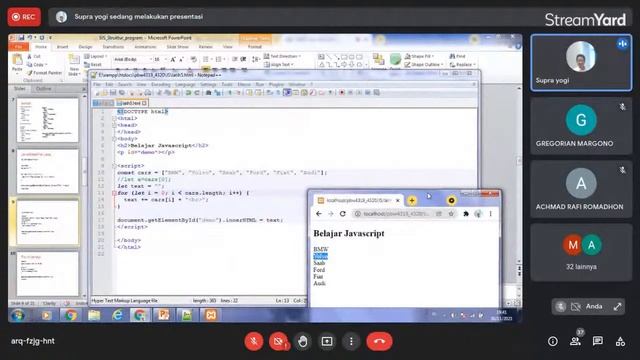The image size is (640, 360).
Task: Open the Meet more options menu
Action: tap(351, 341)
